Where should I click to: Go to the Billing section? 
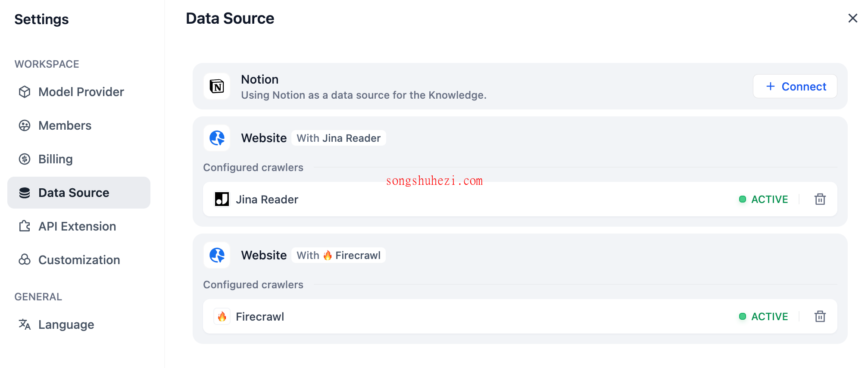click(x=79, y=159)
